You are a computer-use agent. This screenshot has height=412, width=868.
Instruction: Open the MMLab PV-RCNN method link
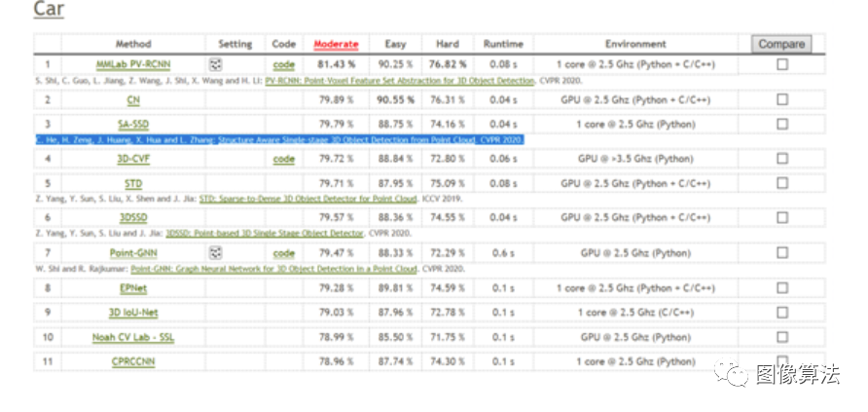coord(133,64)
